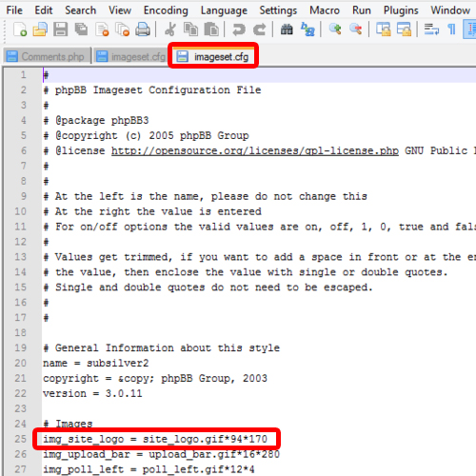The width and height of the screenshot is (476, 476).
Task: Cut selection with the scissors icon
Action: click(170, 30)
